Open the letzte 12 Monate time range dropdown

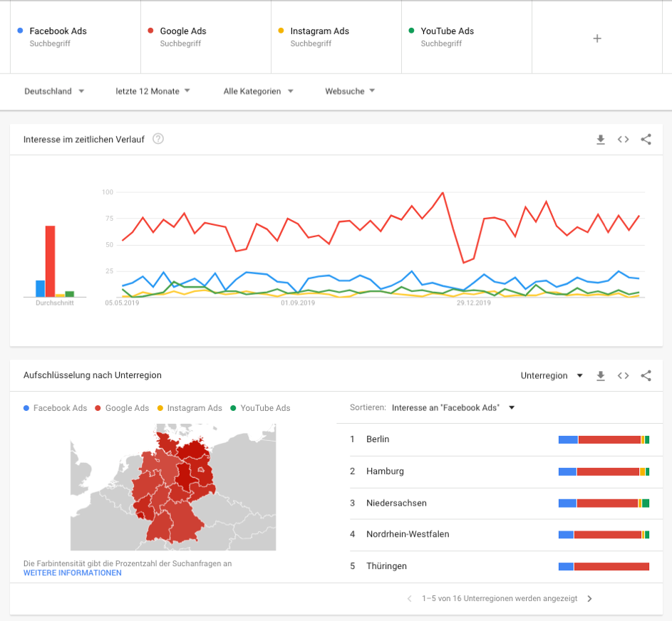[x=153, y=91]
